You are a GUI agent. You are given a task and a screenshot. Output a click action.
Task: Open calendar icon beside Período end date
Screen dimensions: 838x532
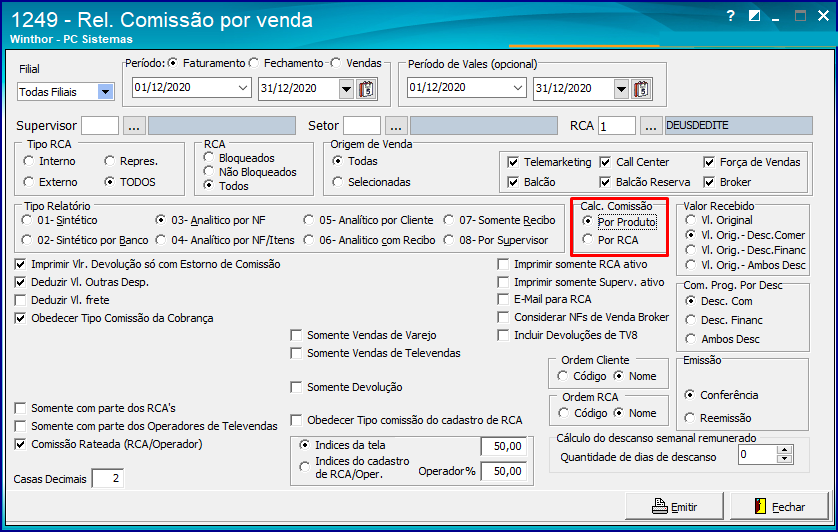pos(366,89)
